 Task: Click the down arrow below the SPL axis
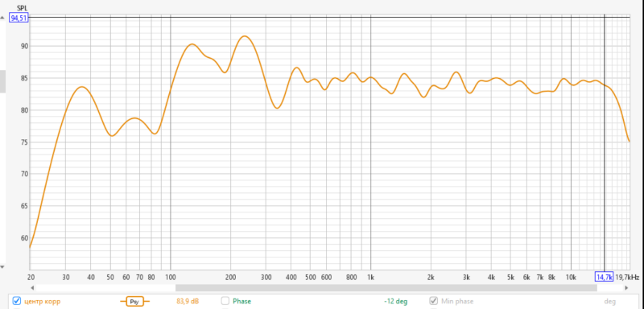click(x=2, y=266)
